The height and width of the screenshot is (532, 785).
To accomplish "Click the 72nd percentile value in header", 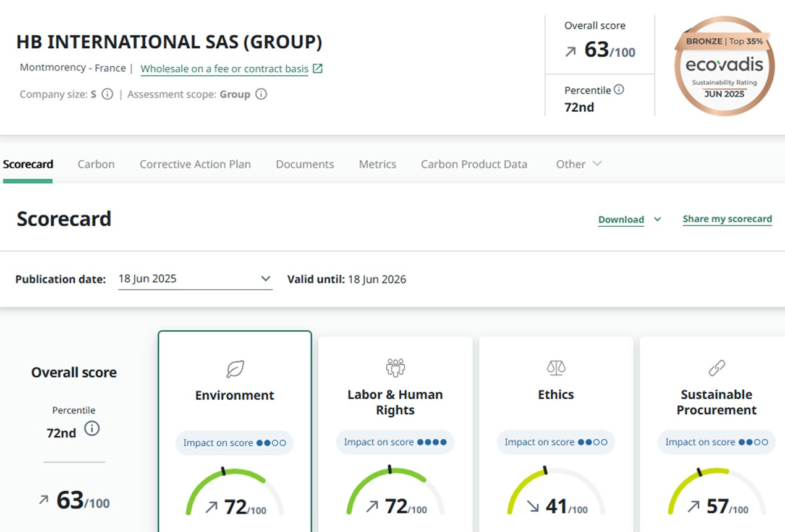I will click(x=579, y=108).
